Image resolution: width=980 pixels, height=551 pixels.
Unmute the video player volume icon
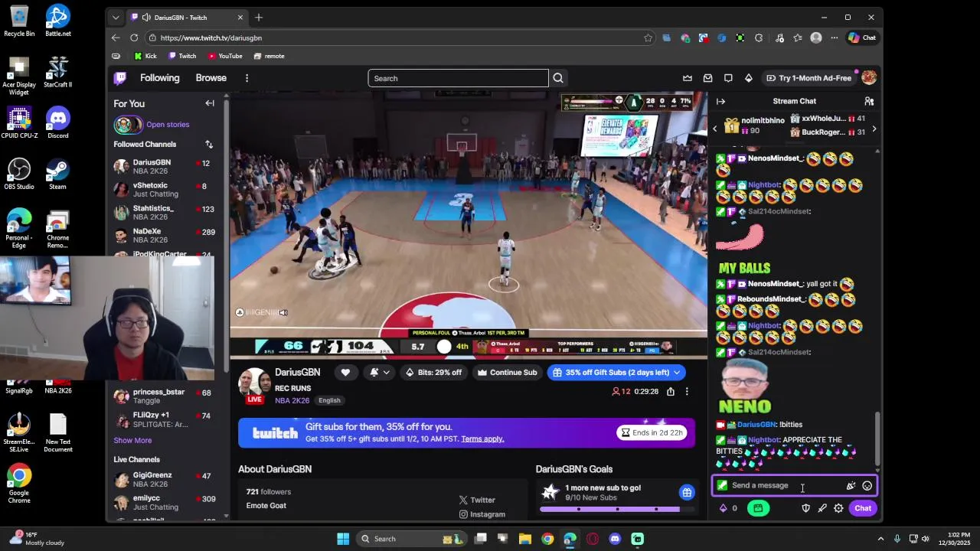coord(283,312)
